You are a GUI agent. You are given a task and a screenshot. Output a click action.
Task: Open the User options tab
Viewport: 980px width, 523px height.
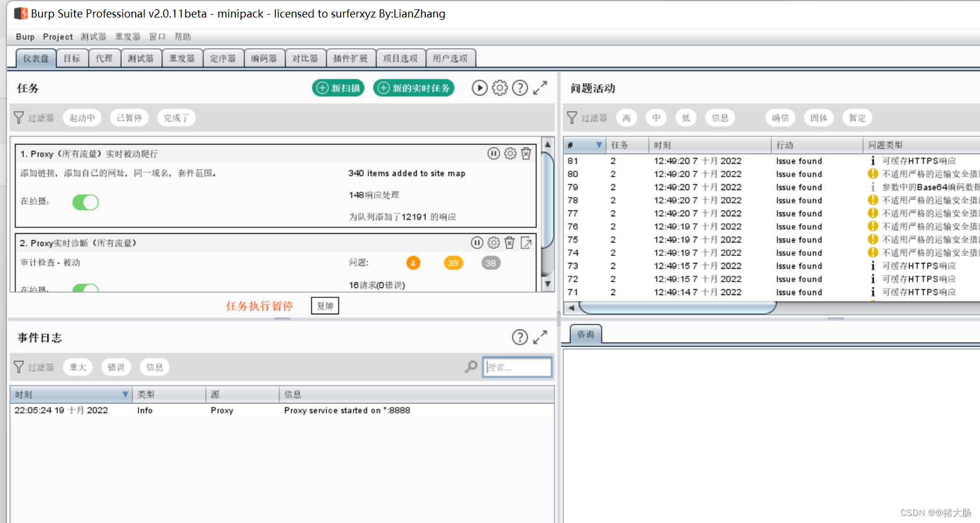tap(450, 58)
